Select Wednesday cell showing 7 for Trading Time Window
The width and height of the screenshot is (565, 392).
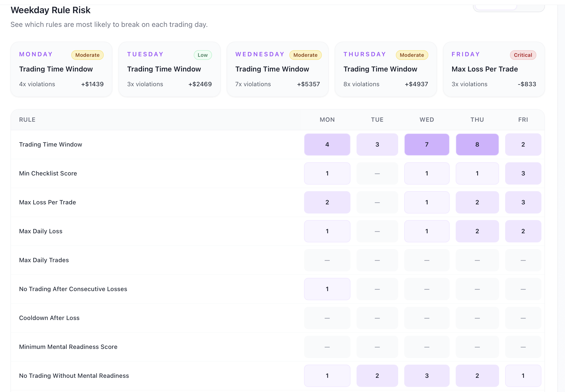427,145
